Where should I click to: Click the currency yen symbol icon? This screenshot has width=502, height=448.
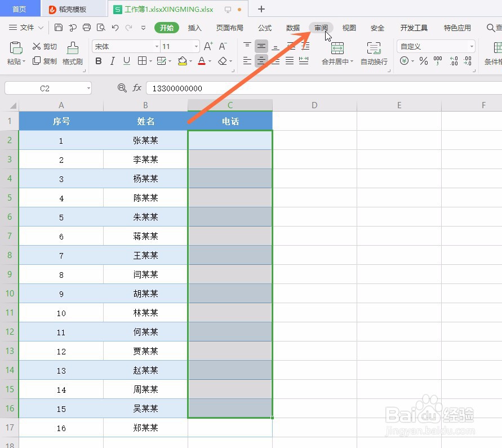click(405, 60)
